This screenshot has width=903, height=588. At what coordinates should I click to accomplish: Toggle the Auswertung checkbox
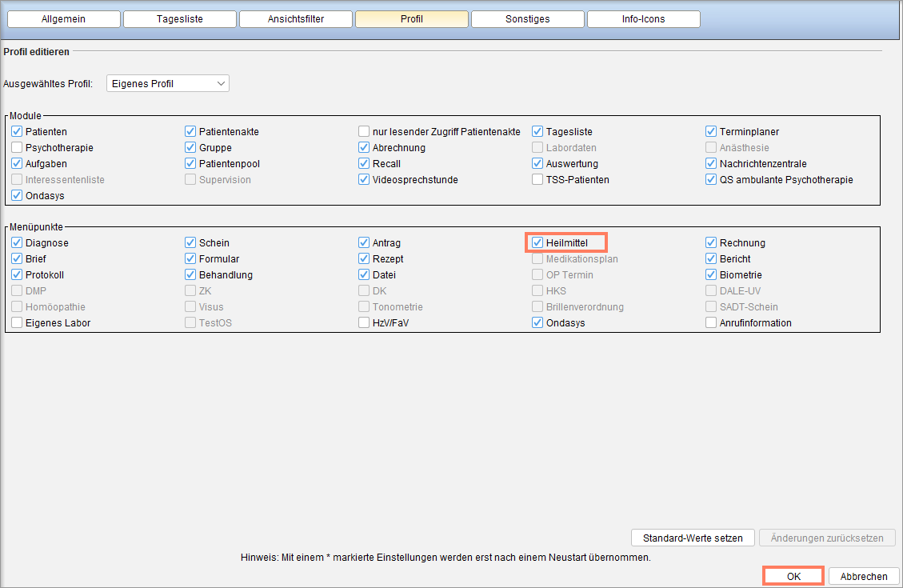pyautogui.click(x=537, y=163)
